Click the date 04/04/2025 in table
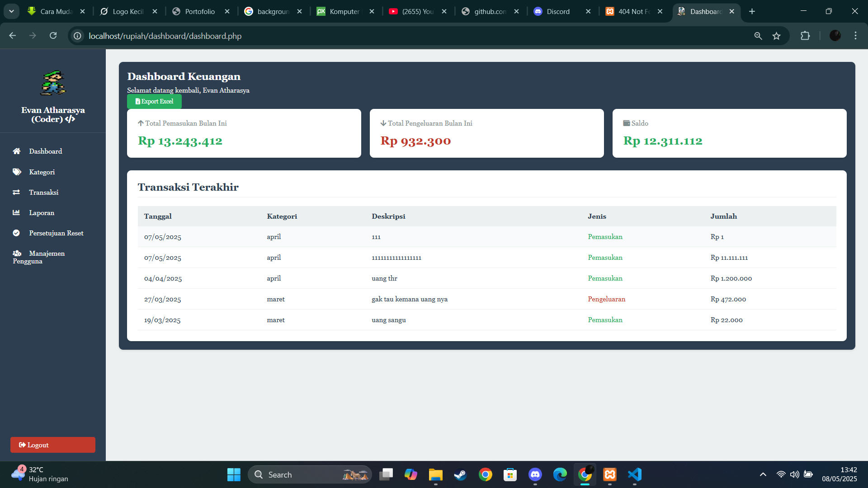The image size is (868, 488). click(x=163, y=278)
